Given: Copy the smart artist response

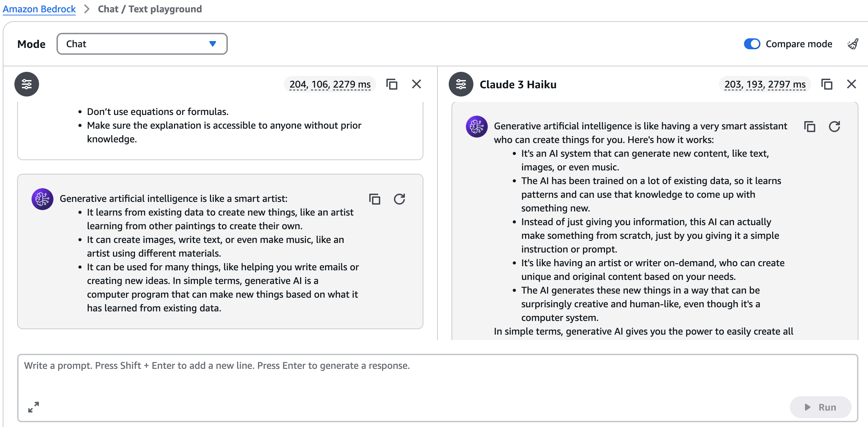Looking at the screenshot, I should pyautogui.click(x=375, y=199).
